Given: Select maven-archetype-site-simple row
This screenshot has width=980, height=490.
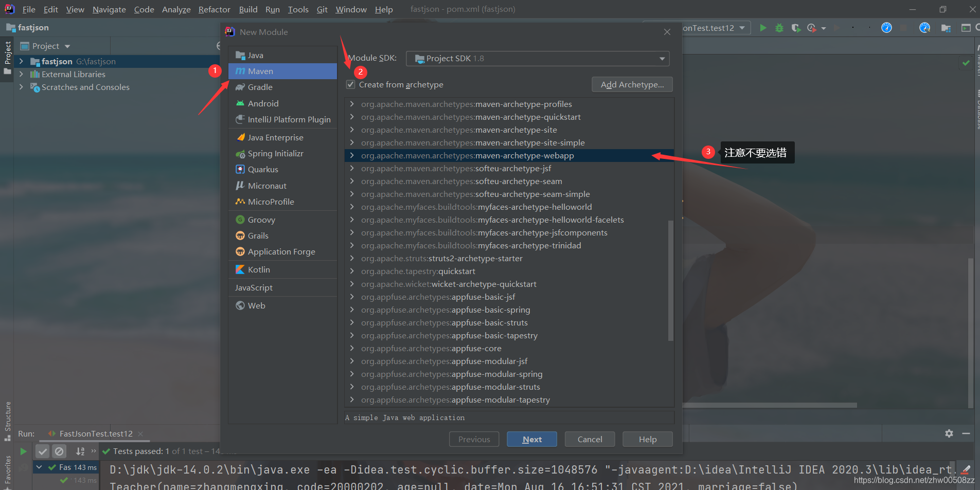Looking at the screenshot, I should click(x=509, y=142).
